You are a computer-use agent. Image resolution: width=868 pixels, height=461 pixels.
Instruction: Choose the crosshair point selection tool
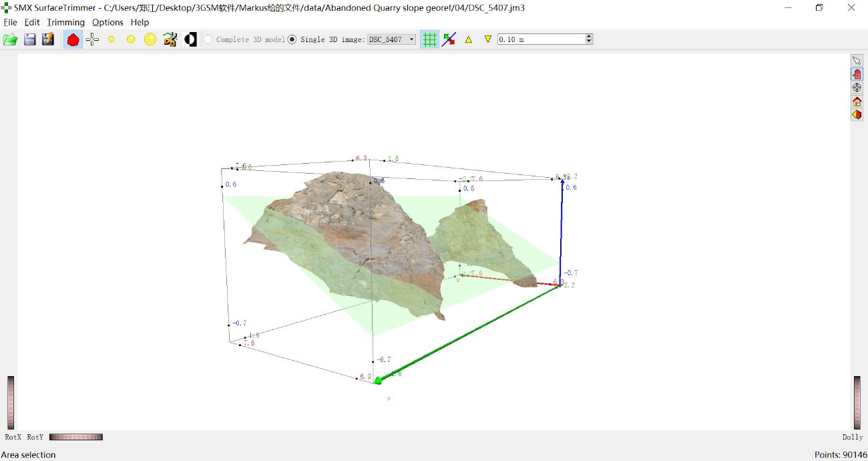tap(92, 39)
